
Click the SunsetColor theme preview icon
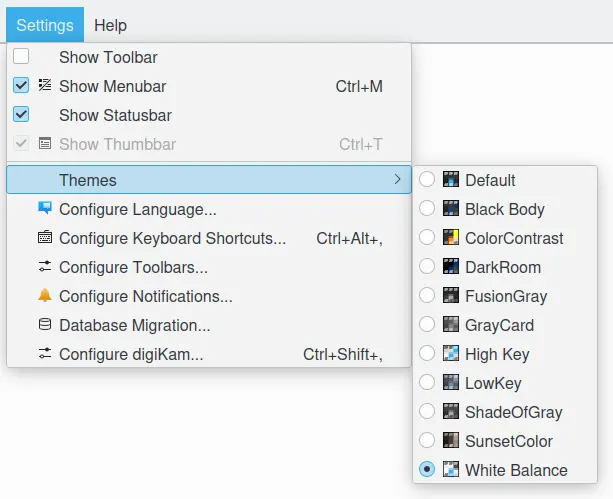click(x=451, y=441)
